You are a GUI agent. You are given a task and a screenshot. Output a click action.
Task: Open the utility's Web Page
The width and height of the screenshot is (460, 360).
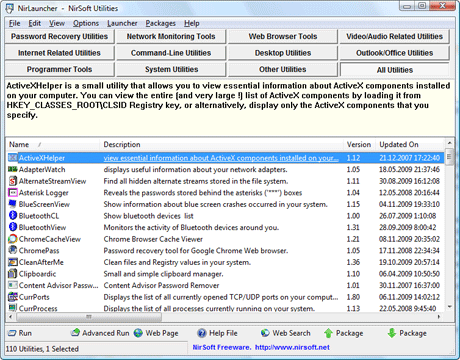click(x=156, y=333)
